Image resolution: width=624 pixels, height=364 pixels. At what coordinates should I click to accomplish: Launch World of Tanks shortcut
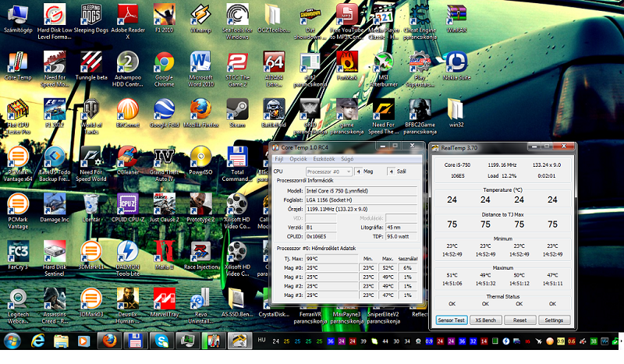click(91, 117)
